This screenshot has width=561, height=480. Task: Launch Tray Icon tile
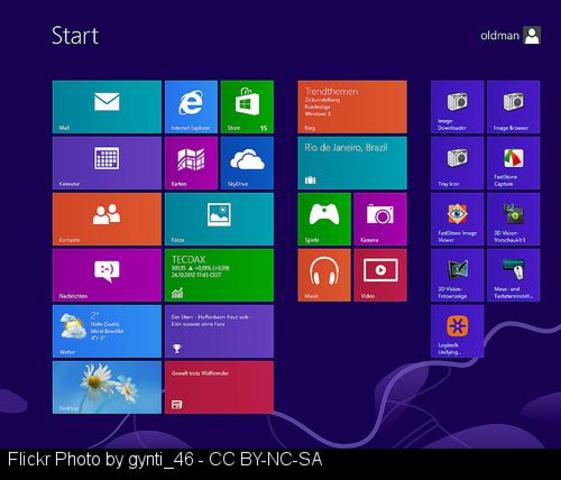pyautogui.click(x=457, y=163)
